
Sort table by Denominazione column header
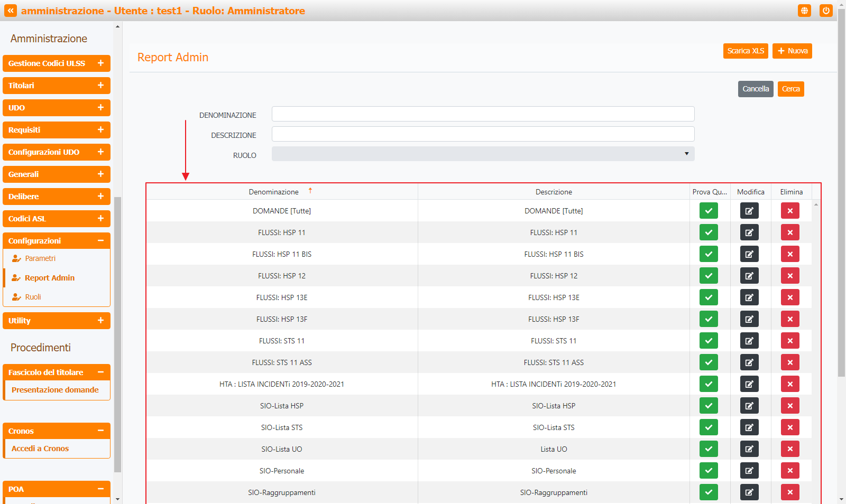(274, 192)
